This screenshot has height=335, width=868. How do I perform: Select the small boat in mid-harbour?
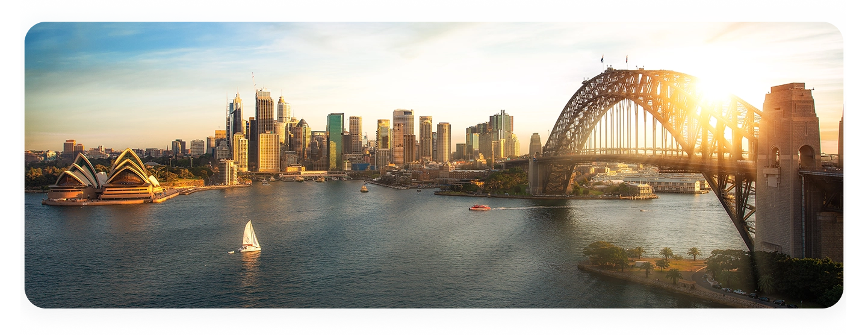[364, 189]
